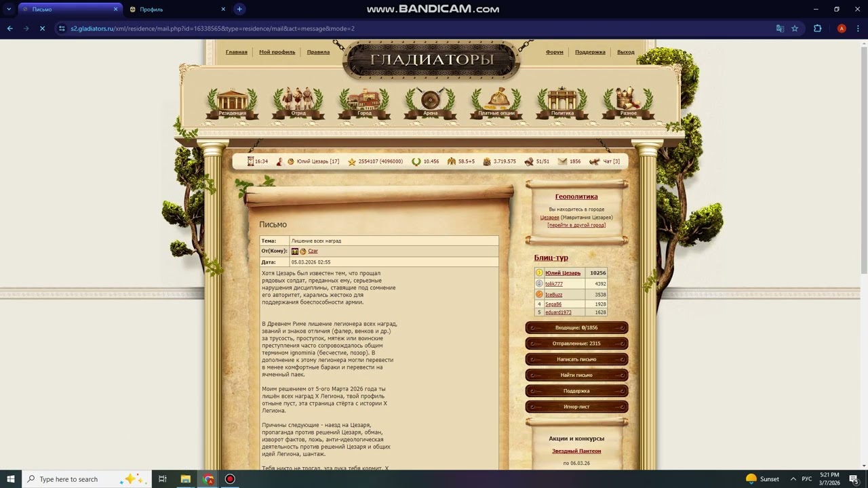Go back with browser back arrow
The width and height of the screenshot is (868, 488).
click(x=9, y=28)
